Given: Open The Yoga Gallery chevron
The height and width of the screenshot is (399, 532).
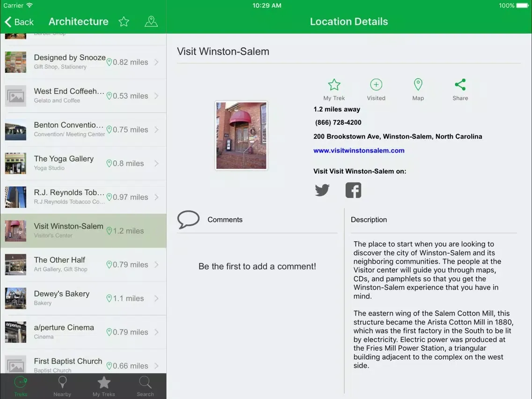Looking at the screenshot, I should pyautogui.click(x=156, y=163).
